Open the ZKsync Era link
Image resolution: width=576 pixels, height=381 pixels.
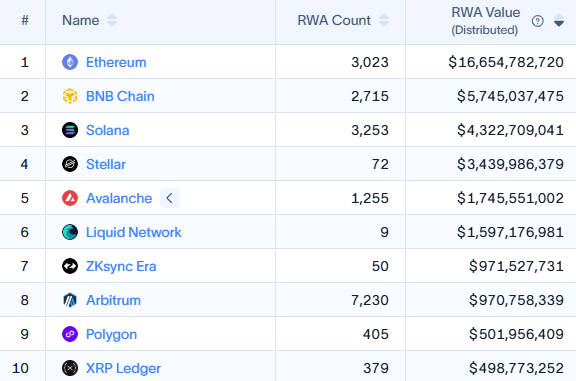point(121,266)
